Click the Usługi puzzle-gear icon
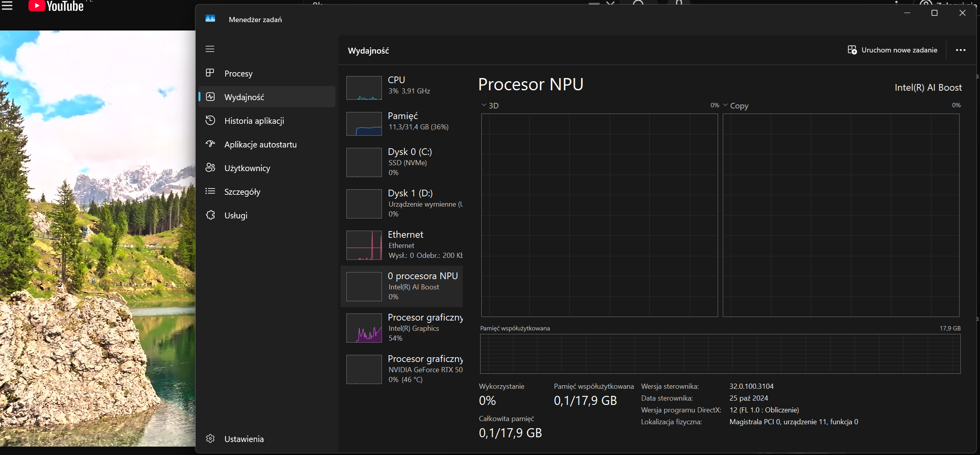Screen dimensions: 980x455 (210, 215)
